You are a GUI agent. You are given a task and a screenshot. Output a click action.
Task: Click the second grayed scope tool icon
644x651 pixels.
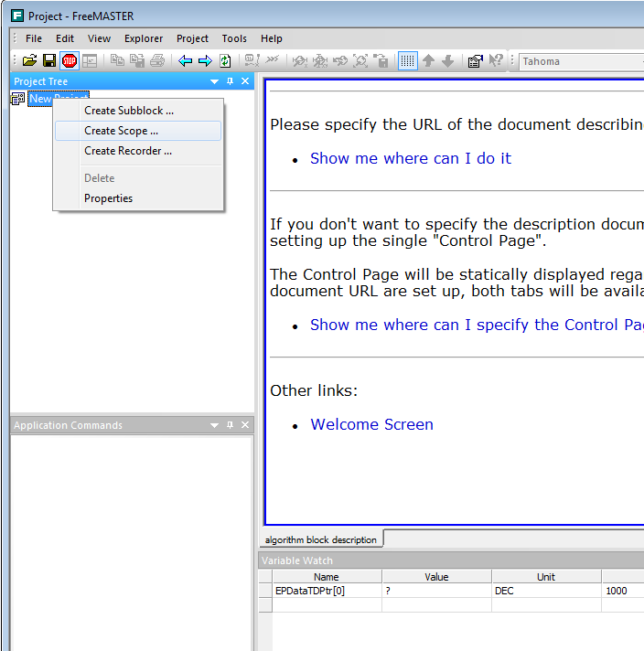pos(320,61)
